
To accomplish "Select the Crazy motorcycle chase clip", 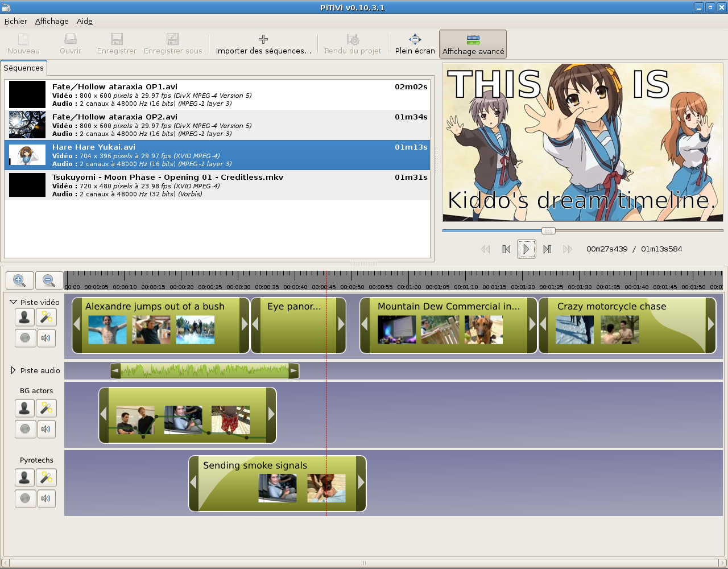I will (x=627, y=325).
